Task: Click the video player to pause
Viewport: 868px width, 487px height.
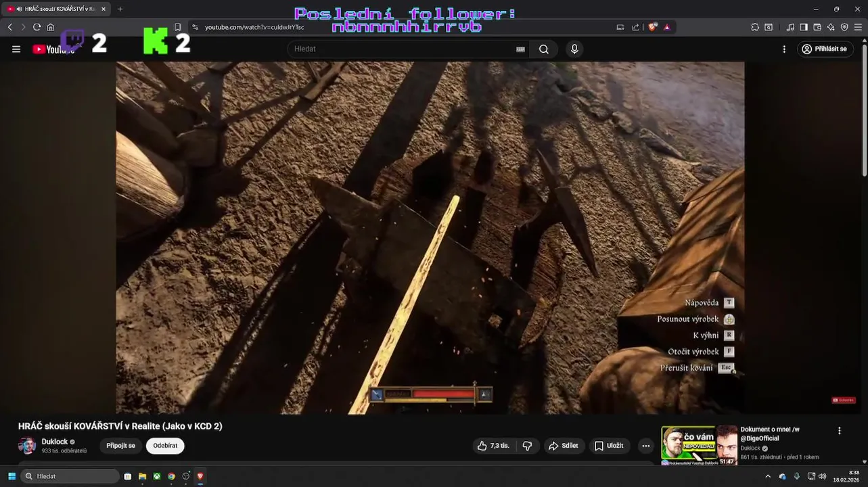Action: tap(430, 238)
